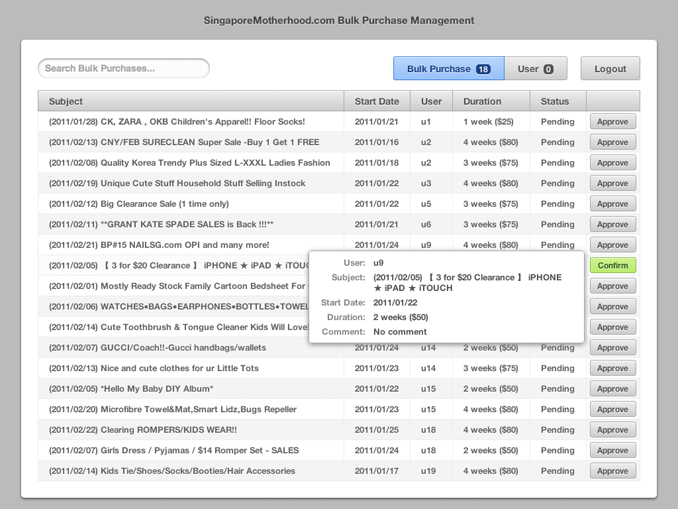Approve the Quality Korea Trendy Plus Sized row
Image resolution: width=678 pixels, height=509 pixels.
613,163
